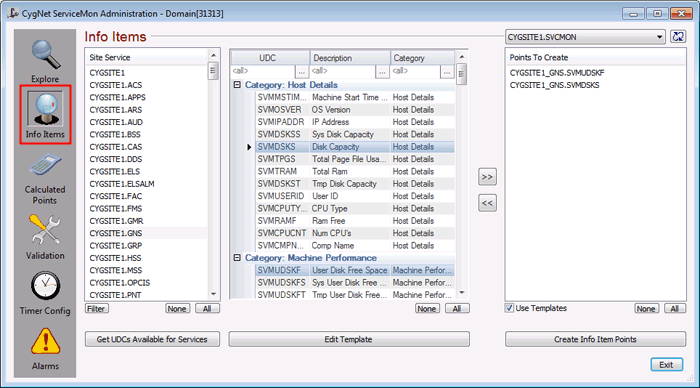Viewport: 700px width, 388px height.
Task: Select the SVMRAMF Ram Free row
Action: [x=355, y=221]
